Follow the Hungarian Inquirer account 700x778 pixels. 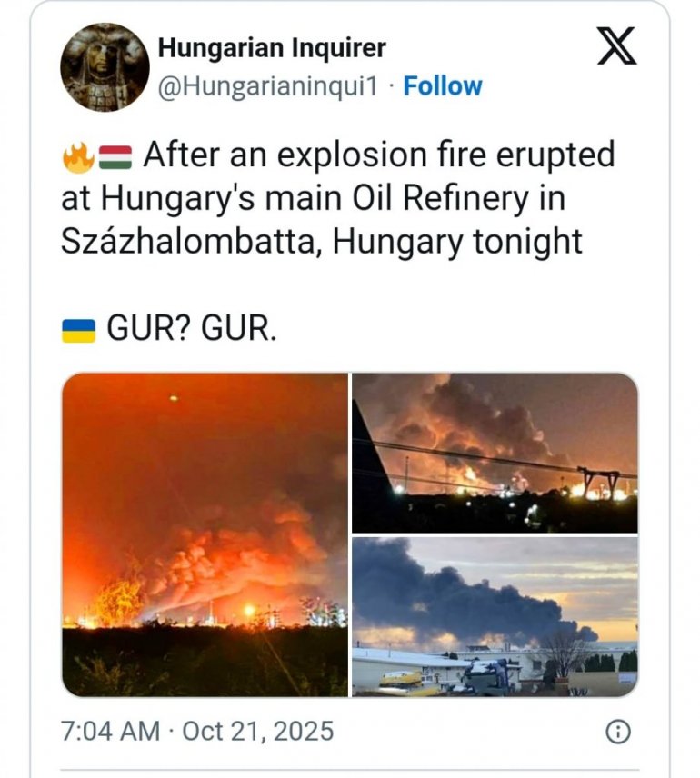[443, 86]
